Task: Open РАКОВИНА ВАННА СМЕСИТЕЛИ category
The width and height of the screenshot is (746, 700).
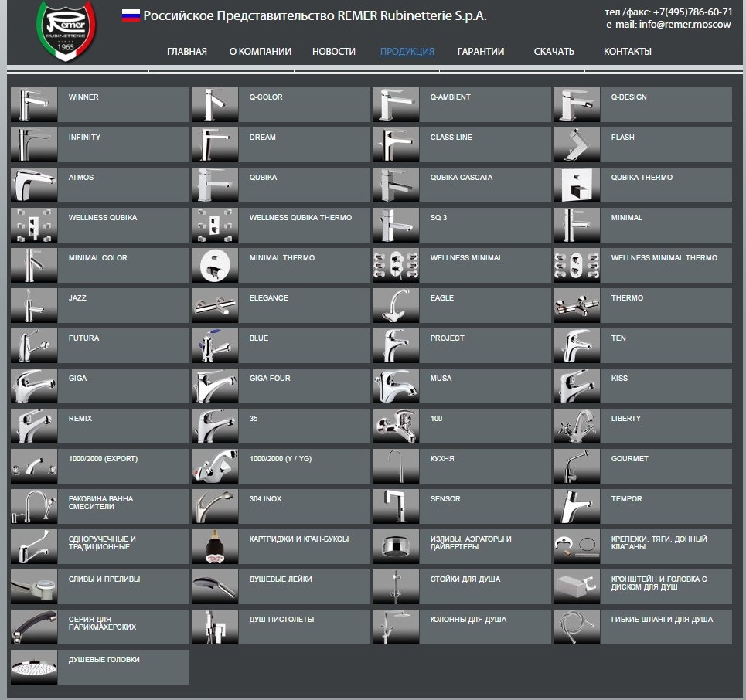Action: [100, 503]
